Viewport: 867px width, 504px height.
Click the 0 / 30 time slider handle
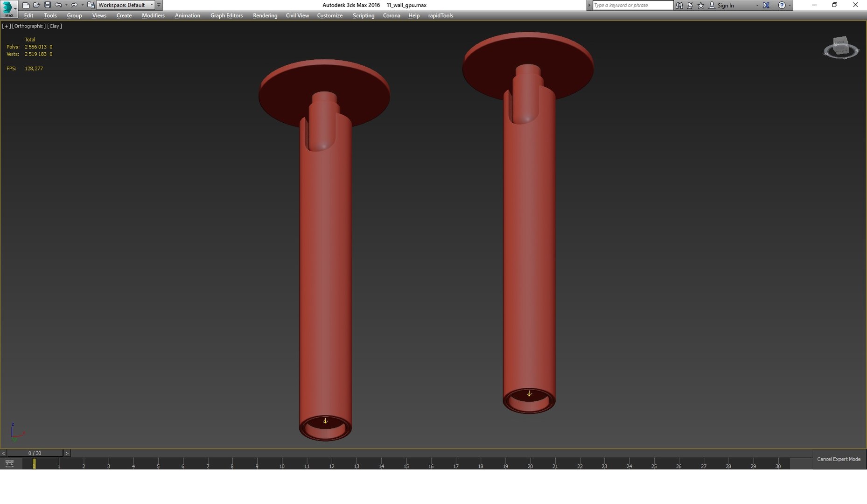point(35,453)
